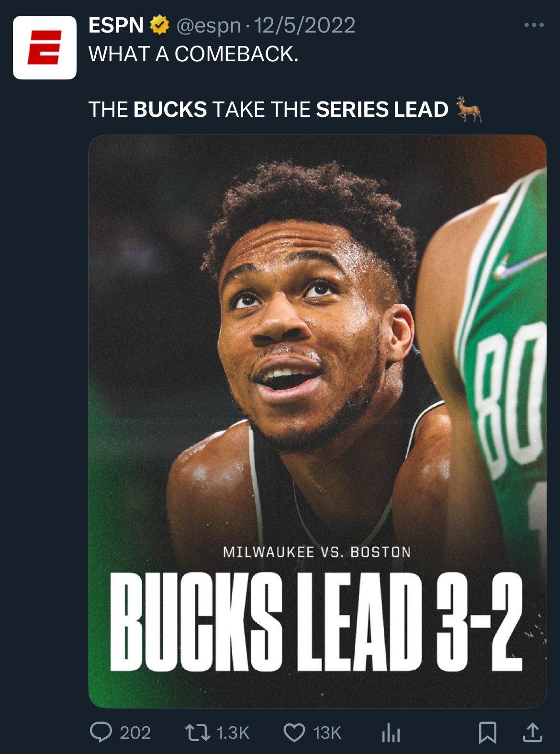
Task: Click the 13K likes count
Action: tap(327, 733)
